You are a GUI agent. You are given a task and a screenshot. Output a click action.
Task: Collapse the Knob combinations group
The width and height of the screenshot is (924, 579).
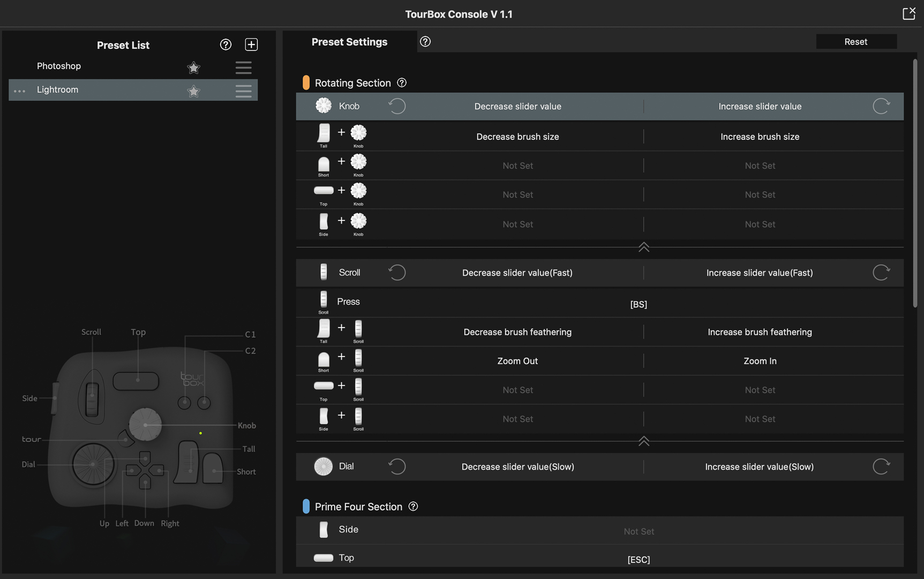tap(643, 247)
